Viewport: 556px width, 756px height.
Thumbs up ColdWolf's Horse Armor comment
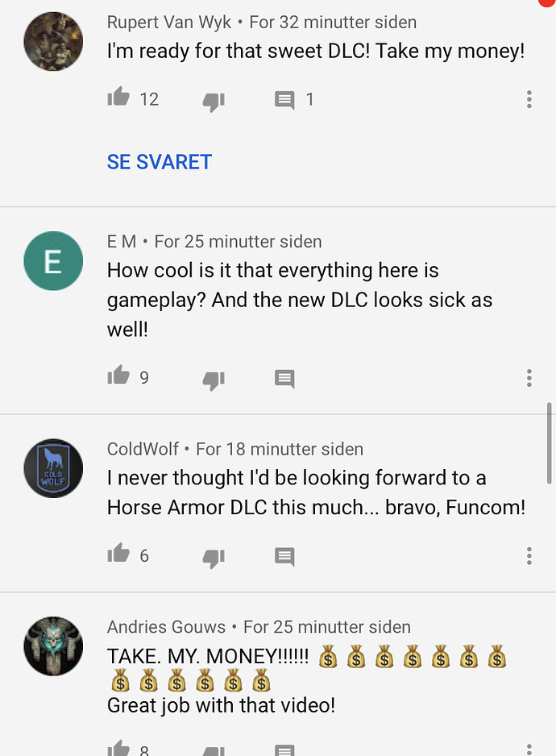coord(118,553)
